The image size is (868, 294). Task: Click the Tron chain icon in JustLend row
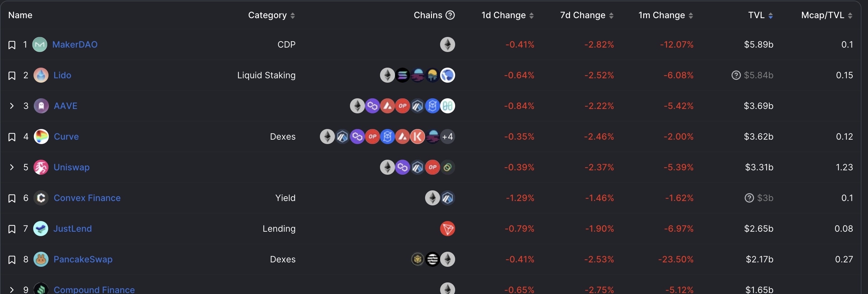point(448,229)
